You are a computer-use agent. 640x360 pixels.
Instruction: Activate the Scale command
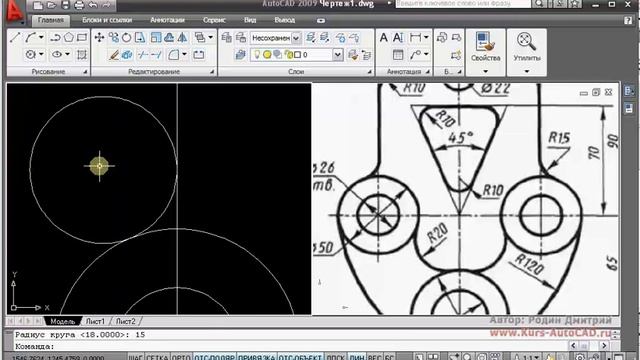coord(156,38)
